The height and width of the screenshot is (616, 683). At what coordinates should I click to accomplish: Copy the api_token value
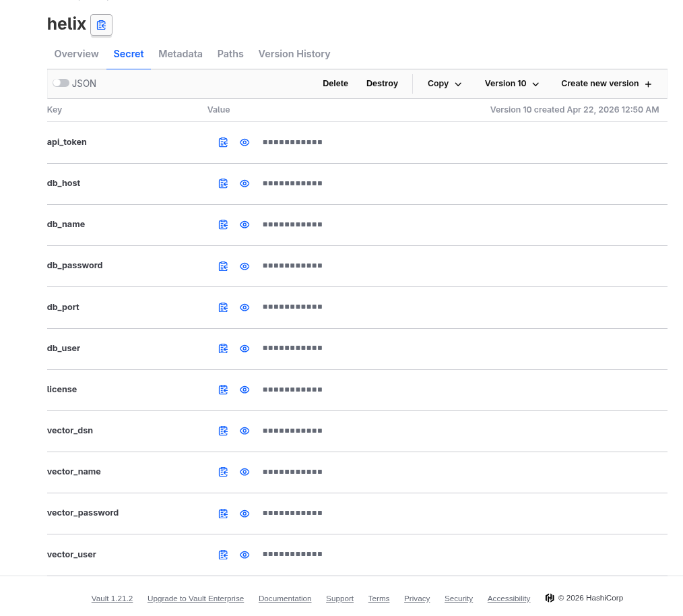(x=223, y=143)
